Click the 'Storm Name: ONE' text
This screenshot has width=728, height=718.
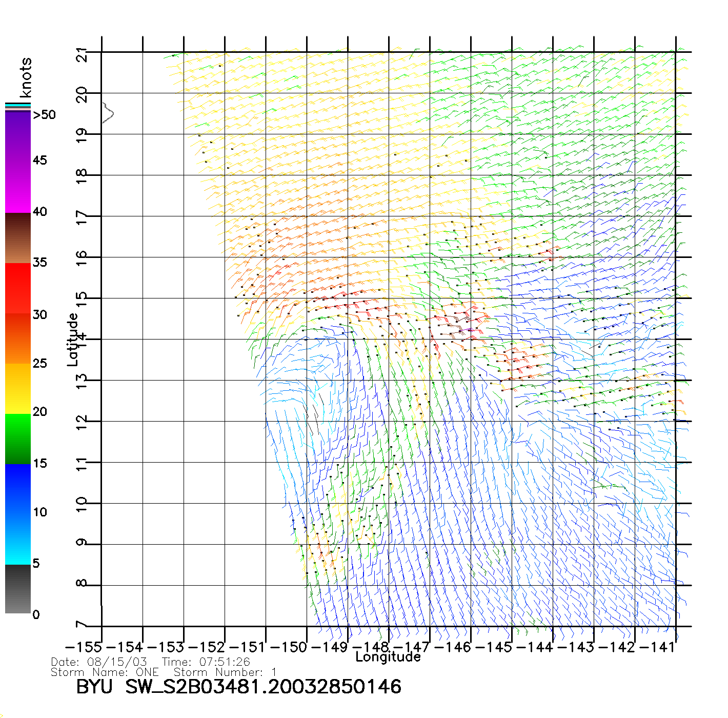(105, 672)
